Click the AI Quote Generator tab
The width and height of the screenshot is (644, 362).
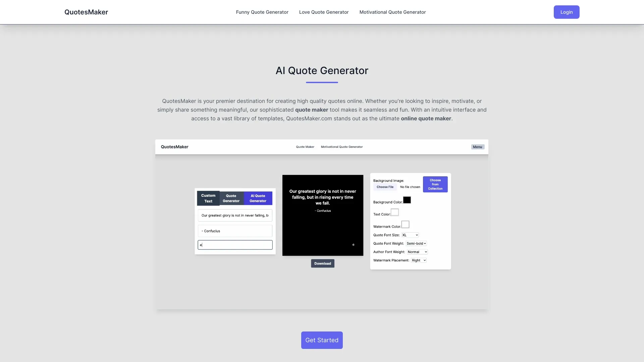pos(258,198)
